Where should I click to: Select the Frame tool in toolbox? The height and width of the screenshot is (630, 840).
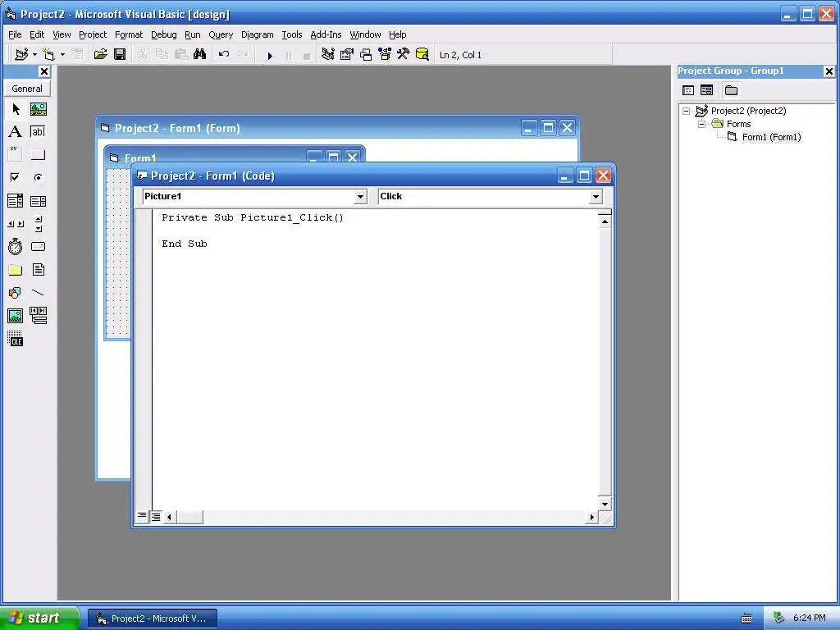tap(16, 155)
